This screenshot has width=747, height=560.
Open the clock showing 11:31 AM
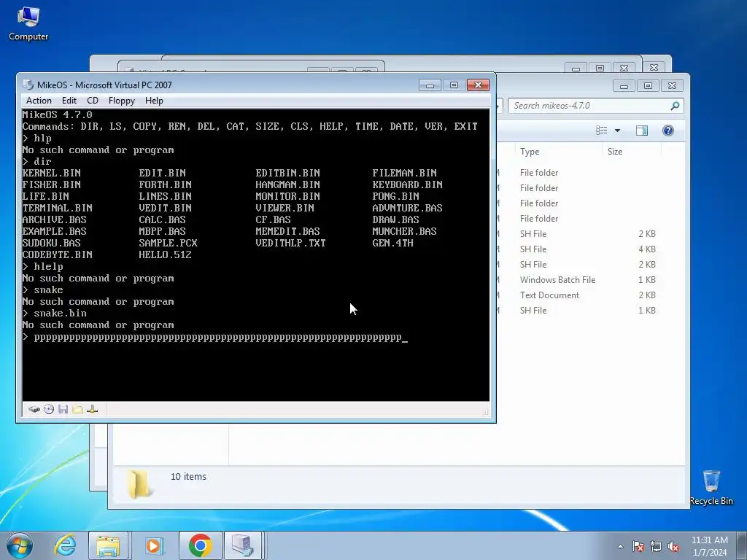(x=709, y=546)
